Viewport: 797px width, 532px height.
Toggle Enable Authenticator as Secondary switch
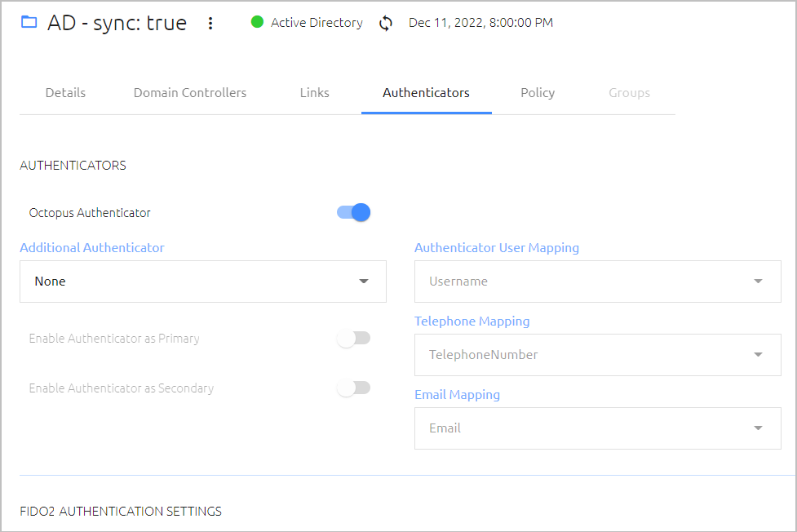[354, 388]
